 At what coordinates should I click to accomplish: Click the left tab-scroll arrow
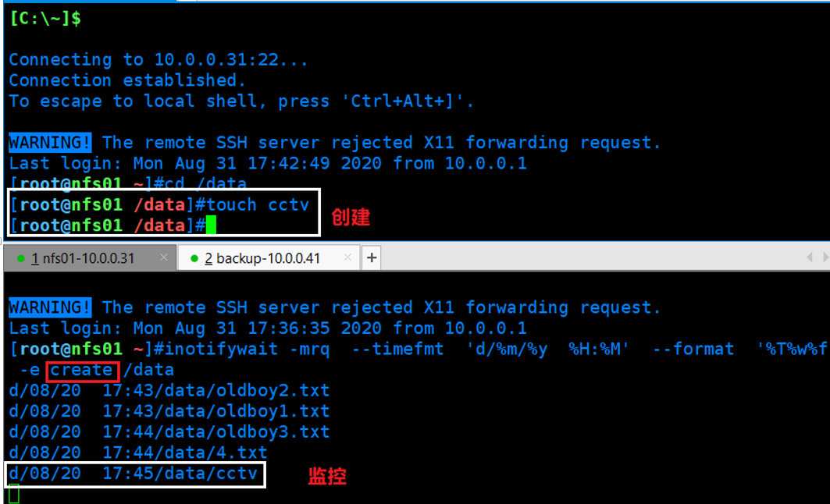[810, 257]
